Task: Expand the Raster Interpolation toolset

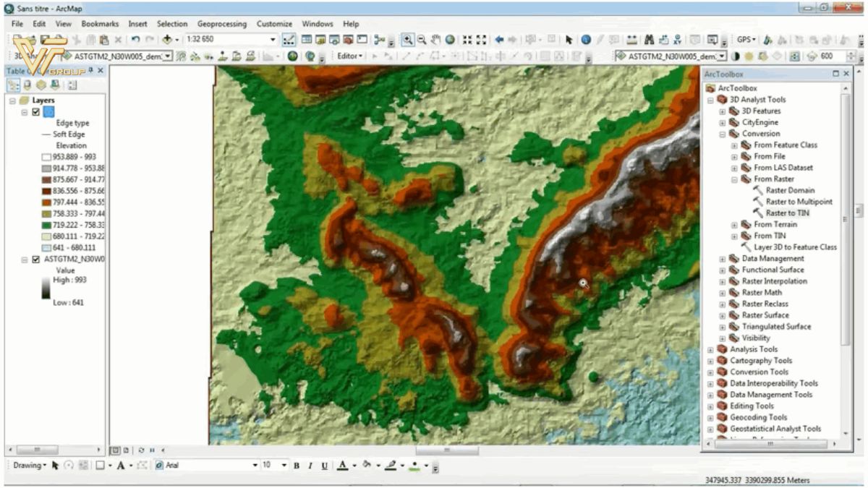Action: point(723,281)
